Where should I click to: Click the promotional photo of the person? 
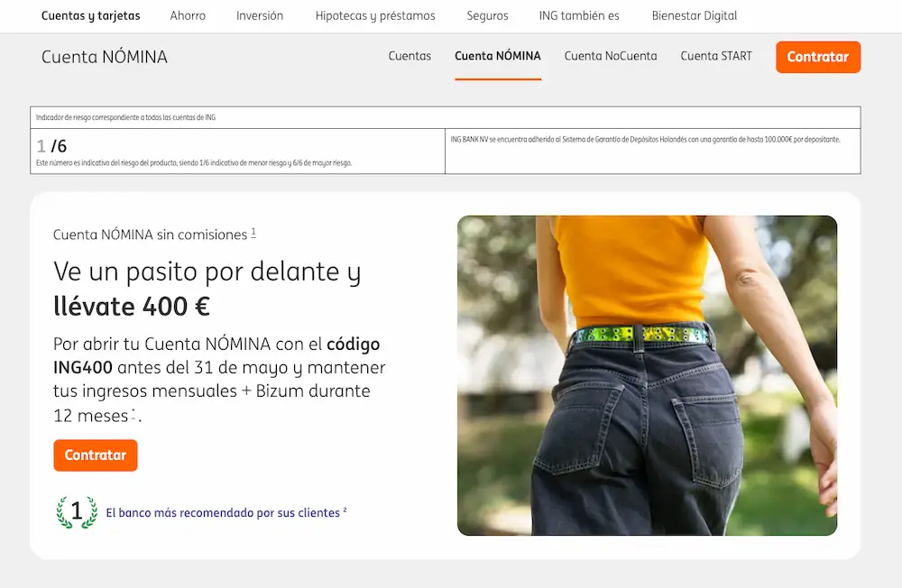pyautogui.click(x=648, y=374)
